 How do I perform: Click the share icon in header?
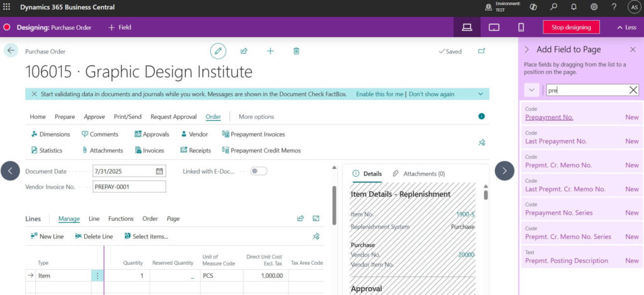(244, 52)
